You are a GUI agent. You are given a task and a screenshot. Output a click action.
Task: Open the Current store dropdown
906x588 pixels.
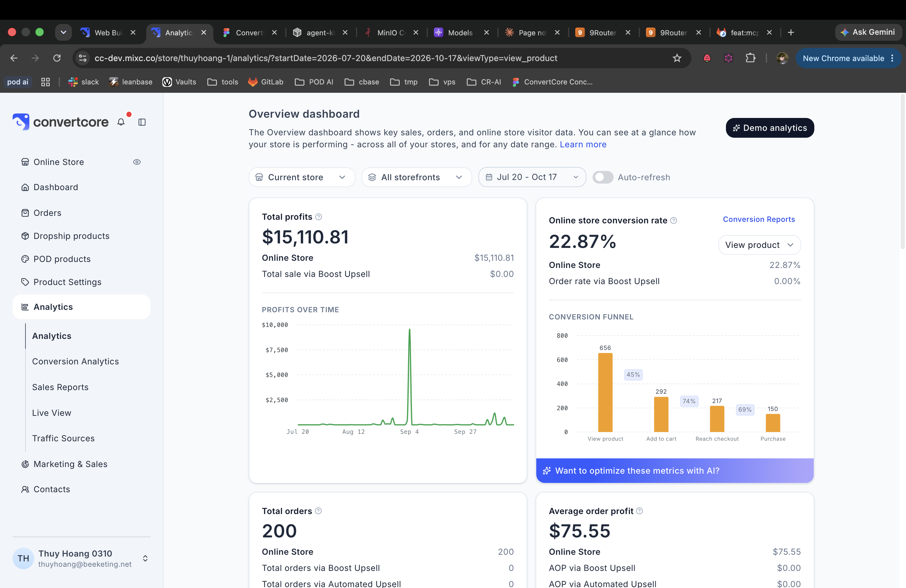click(301, 177)
